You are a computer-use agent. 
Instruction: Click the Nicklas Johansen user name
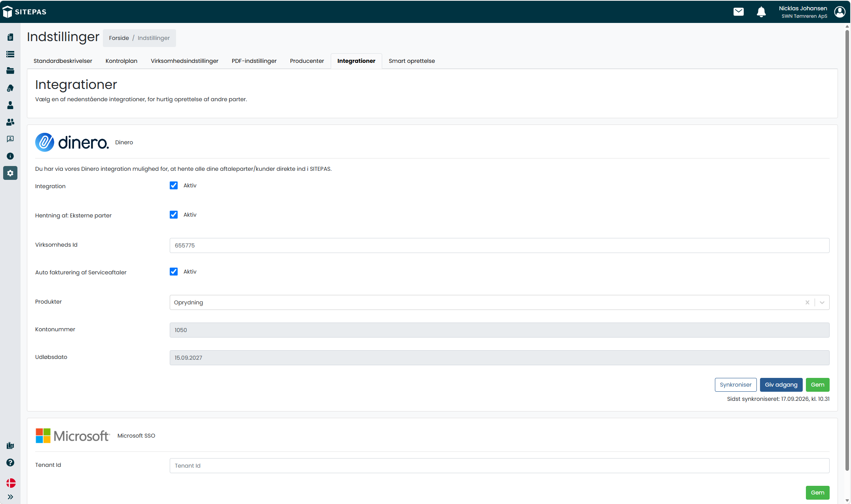(x=803, y=8)
